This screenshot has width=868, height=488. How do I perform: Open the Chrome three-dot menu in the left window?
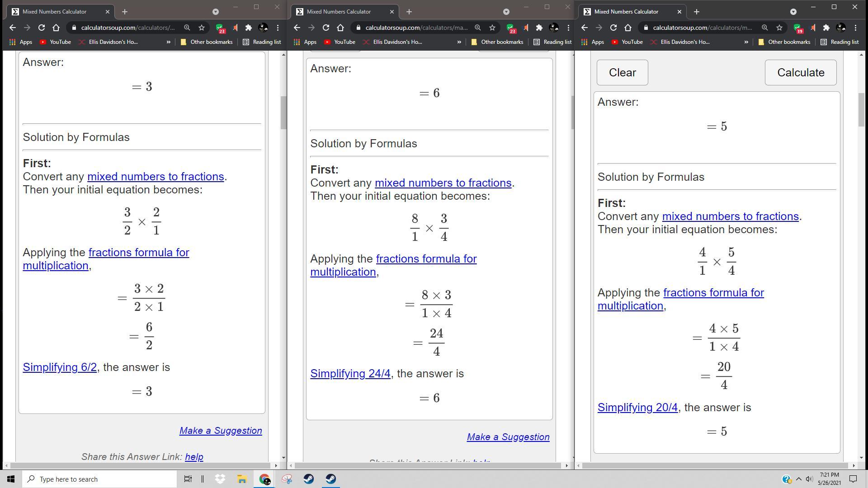click(x=278, y=28)
